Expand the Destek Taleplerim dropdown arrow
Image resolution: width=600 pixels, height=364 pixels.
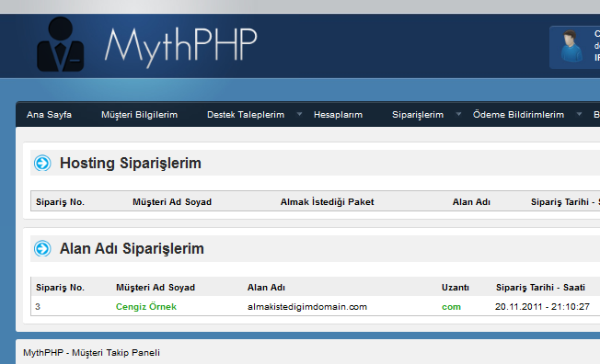click(300, 114)
